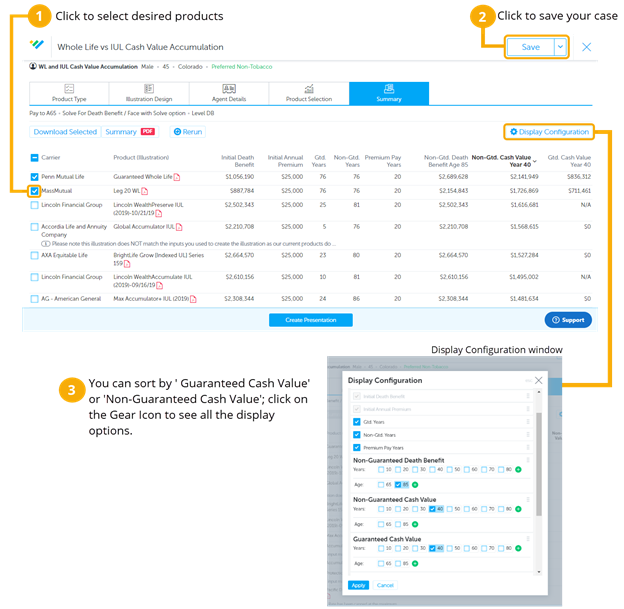Open the Illustration Design tab
This screenshot has height=609, width=624.
(x=149, y=94)
